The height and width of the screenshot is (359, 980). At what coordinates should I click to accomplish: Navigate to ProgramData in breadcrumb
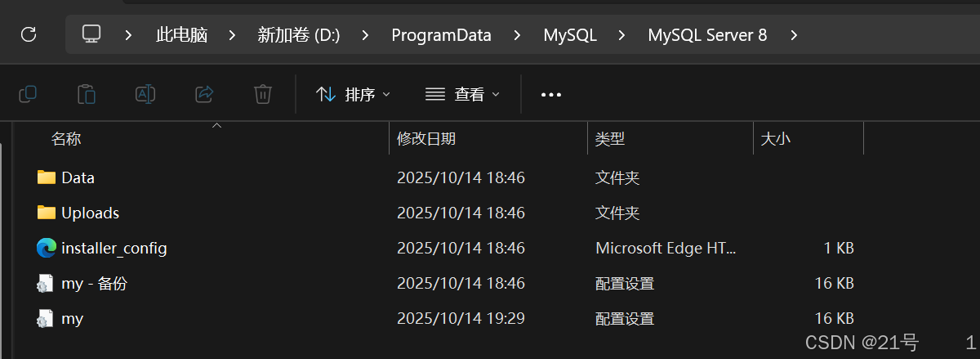point(441,35)
